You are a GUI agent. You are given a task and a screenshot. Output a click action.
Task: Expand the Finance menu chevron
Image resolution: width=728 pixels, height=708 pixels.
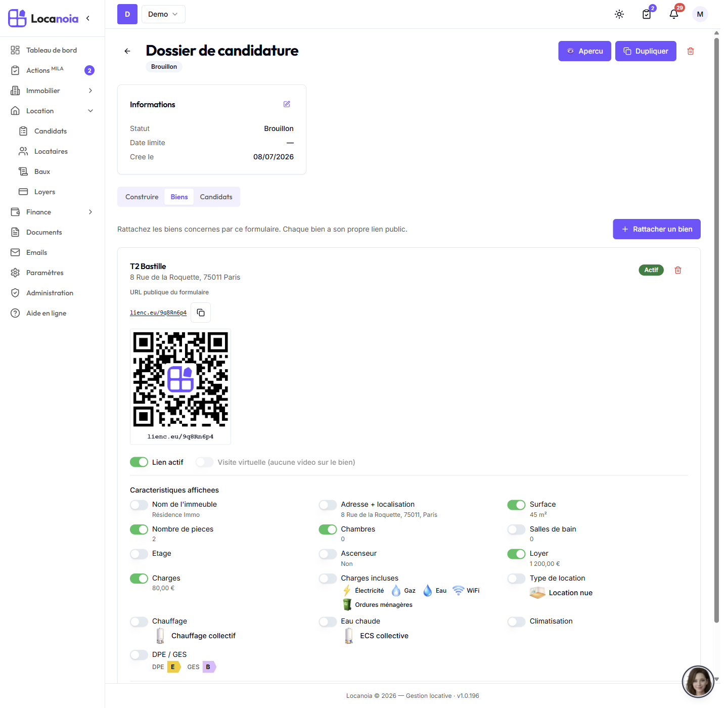click(90, 212)
